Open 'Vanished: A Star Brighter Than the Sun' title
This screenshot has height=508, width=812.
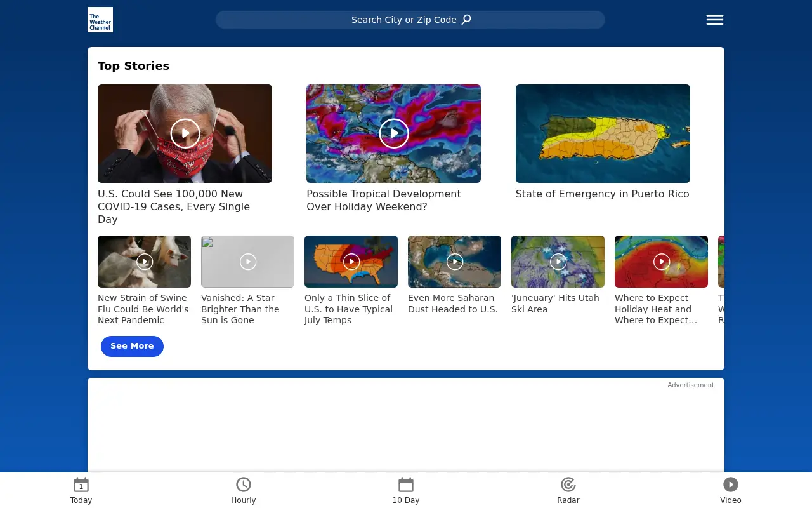click(x=240, y=309)
